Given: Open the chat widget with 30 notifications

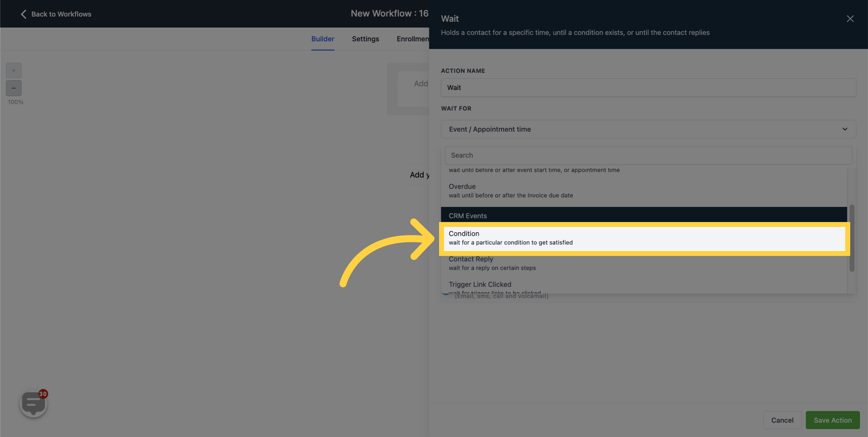Looking at the screenshot, I should tap(33, 403).
